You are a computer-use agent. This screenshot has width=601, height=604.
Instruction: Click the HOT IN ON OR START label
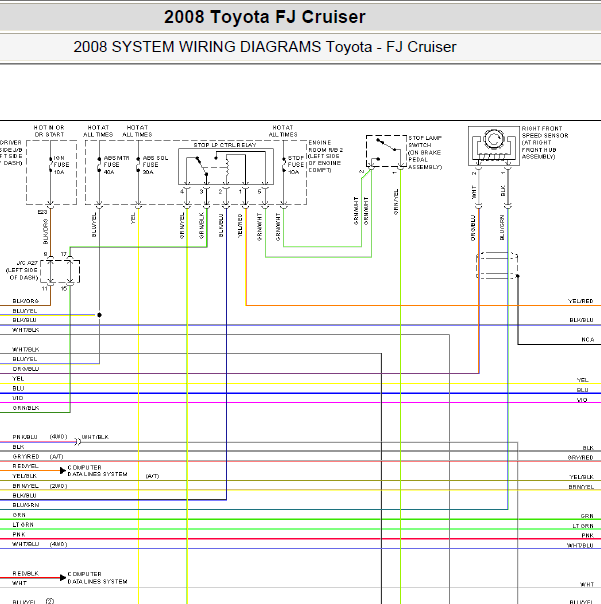[49, 131]
